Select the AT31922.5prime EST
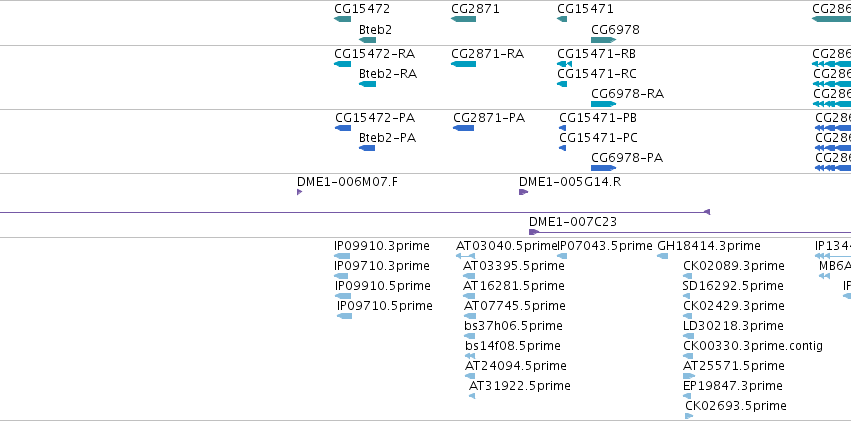 pyautogui.click(x=472, y=396)
